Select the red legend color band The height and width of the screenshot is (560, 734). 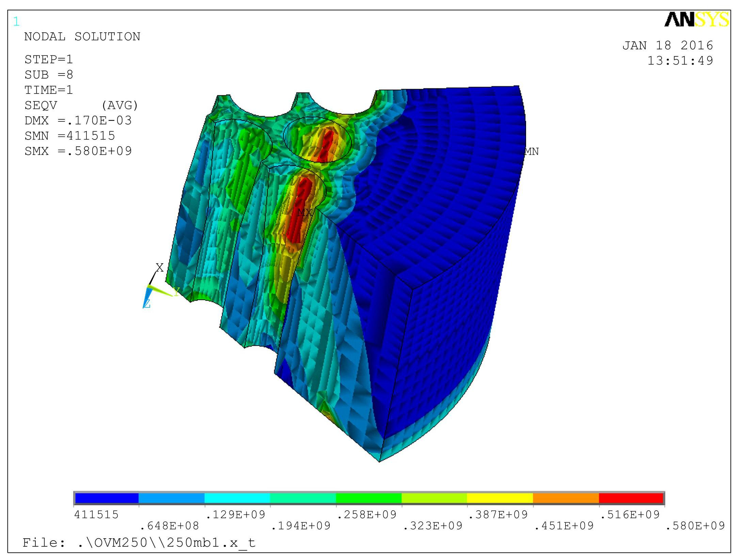coord(631,498)
